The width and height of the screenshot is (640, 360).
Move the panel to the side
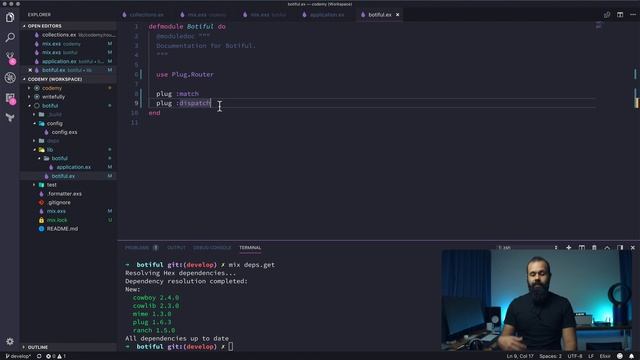(x=620, y=248)
